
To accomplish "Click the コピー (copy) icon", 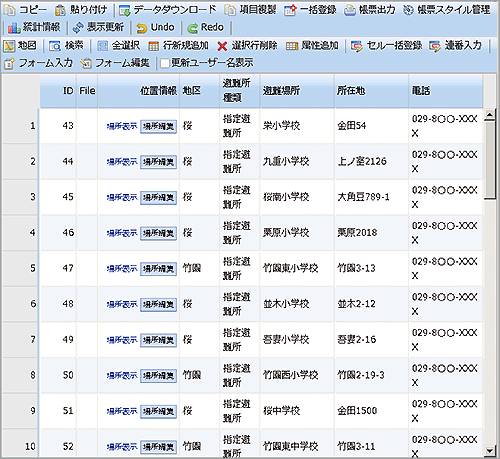I will (9, 10).
